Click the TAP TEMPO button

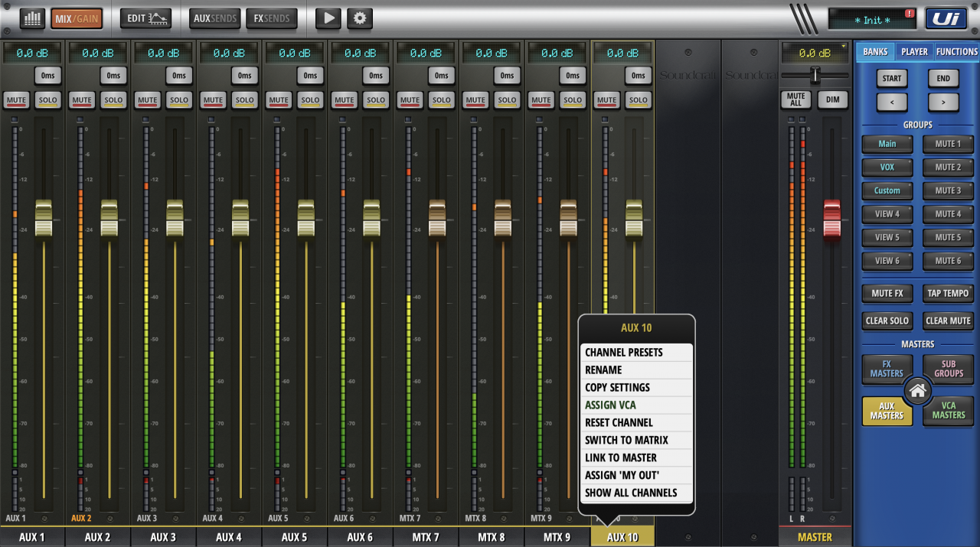coord(948,294)
